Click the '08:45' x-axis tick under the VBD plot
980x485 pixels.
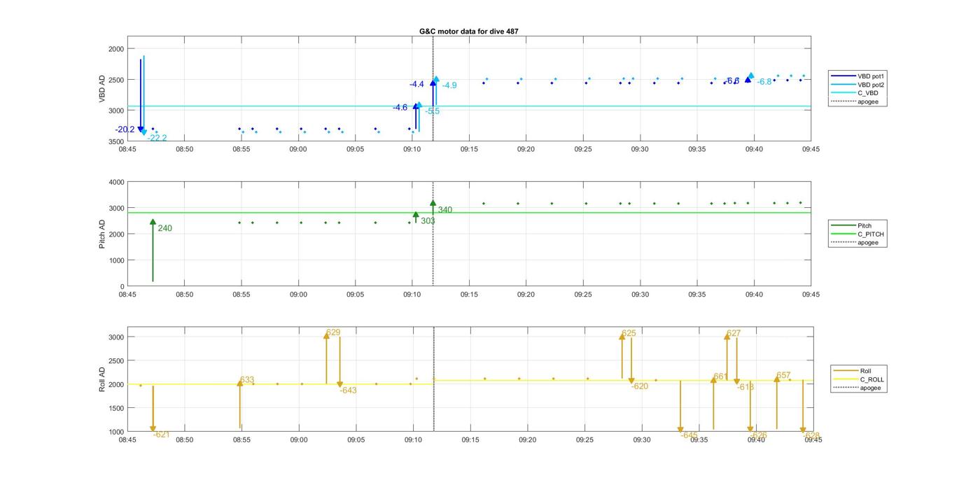tap(127, 149)
